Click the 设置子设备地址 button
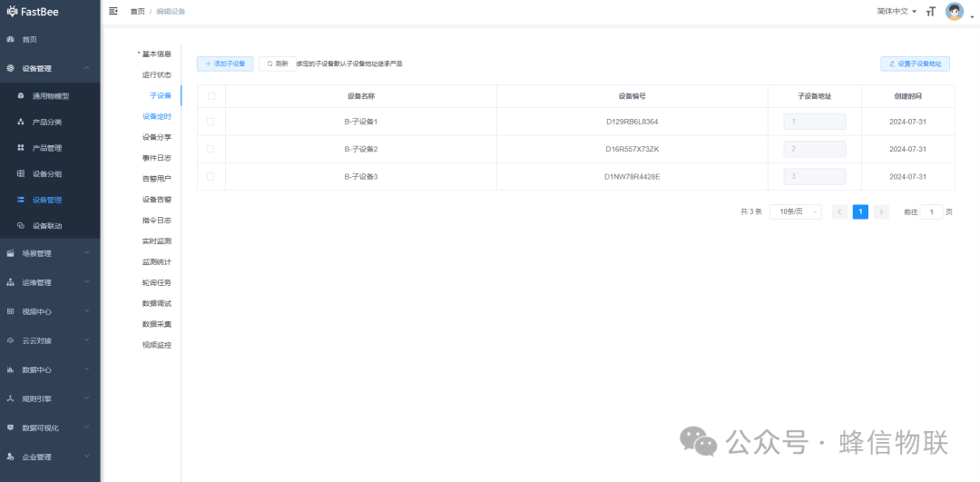Screen dimensions: 980x482 coord(915,64)
